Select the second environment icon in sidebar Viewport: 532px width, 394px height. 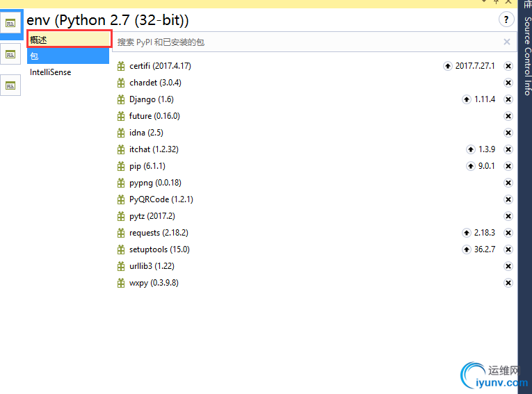click(x=10, y=54)
